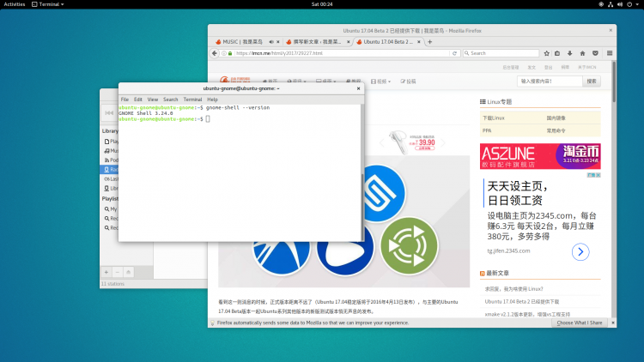This screenshot has height=362, width=644.
Task: Go to Firefox home page icon
Action: 582,53
